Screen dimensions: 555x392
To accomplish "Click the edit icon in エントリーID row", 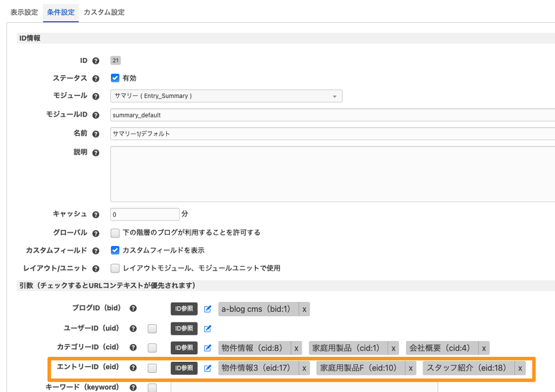I will coord(208,368).
